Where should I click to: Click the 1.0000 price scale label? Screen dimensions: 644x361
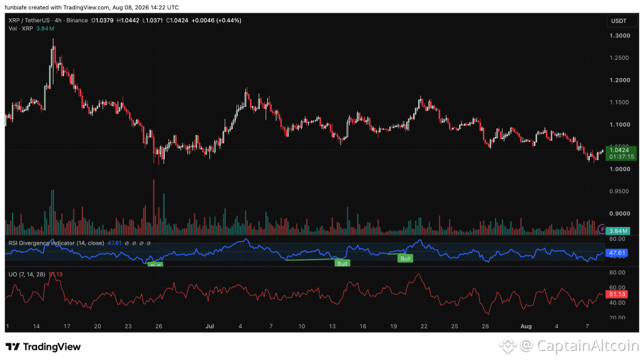click(x=619, y=169)
